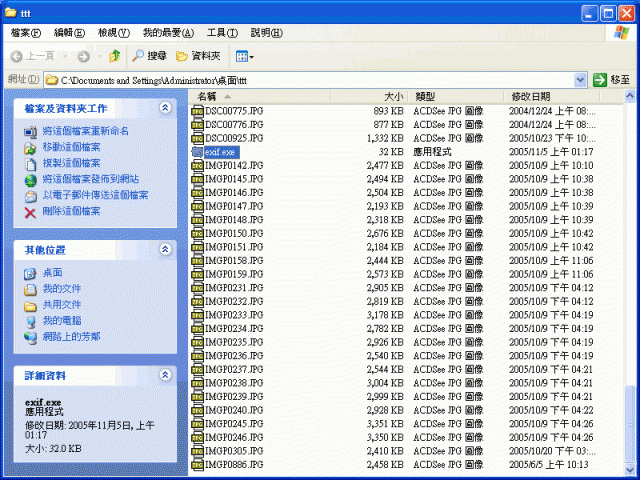Click file name IMGP0245.JPG
Screen dimensions: 640x480
pyautogui.click(x=234, y=424)
